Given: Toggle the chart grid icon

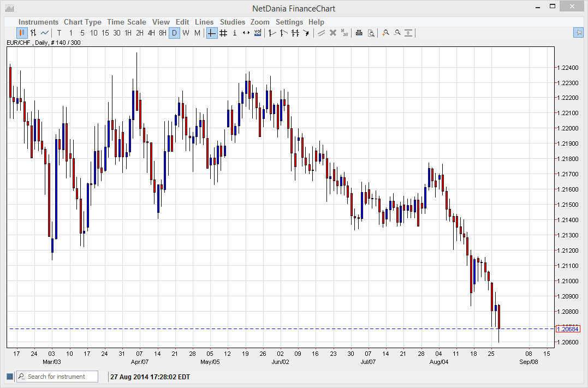Looking at the screenshot, I should point(223,33).
